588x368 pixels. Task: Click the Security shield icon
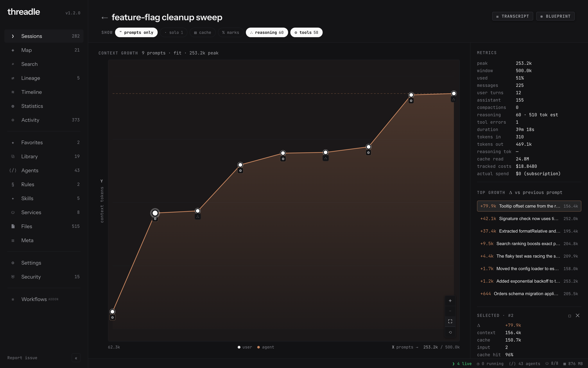click(x=13, y=277)
